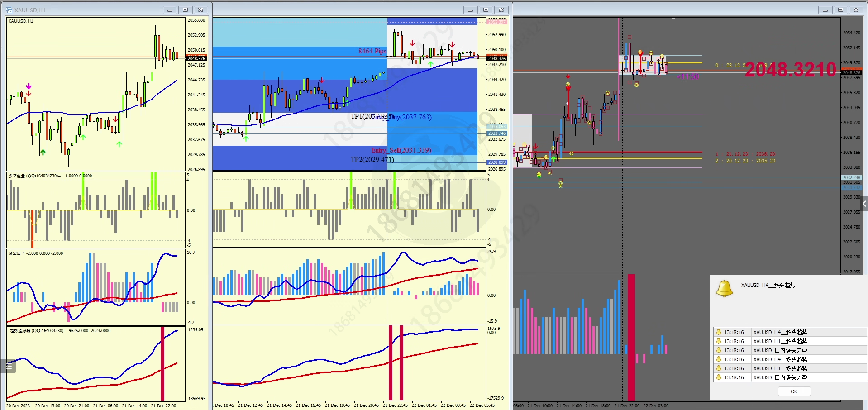Select the second alert row, XAUUSD H1
The width and height of the screenshot is (868, 410).
(x=790, y=341)
